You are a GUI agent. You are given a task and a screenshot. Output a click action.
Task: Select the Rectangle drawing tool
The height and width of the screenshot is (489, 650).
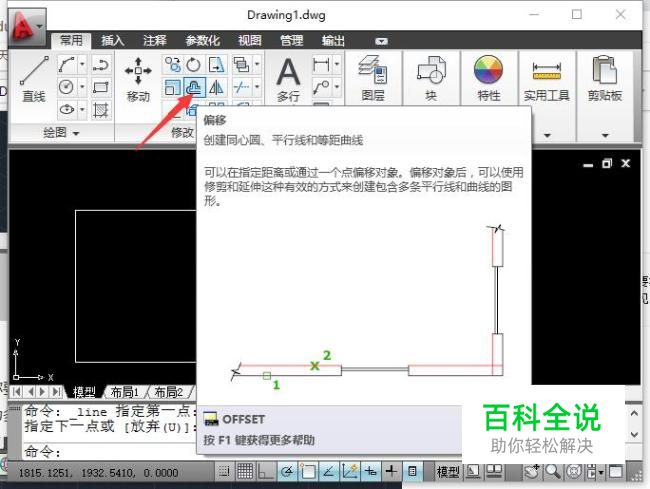tap(101, 87)
